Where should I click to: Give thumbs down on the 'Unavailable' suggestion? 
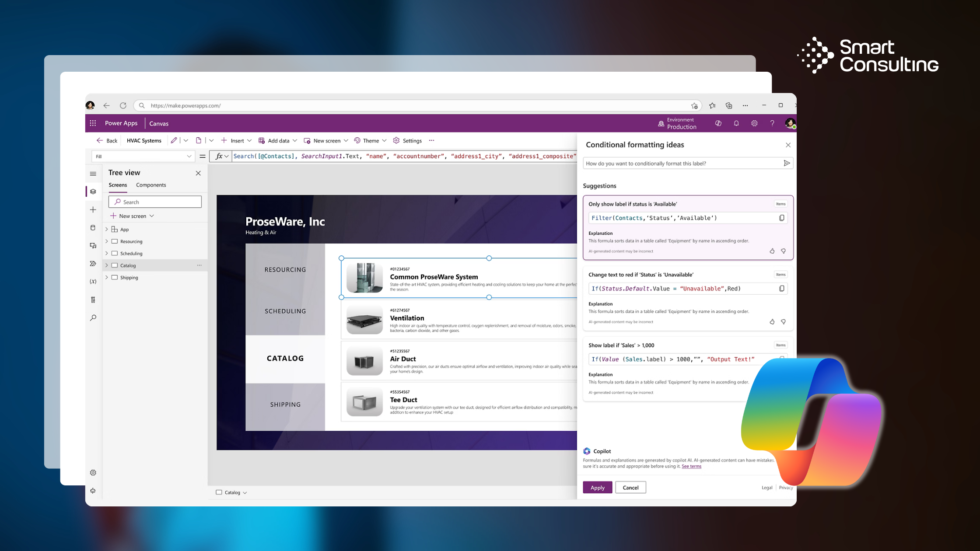(x=783, y=321)
